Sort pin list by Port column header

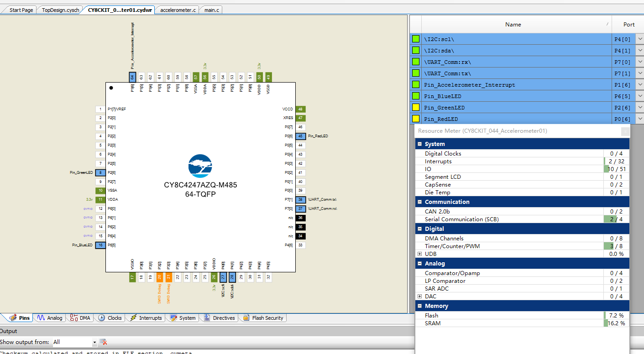click(x=629, y=25)
